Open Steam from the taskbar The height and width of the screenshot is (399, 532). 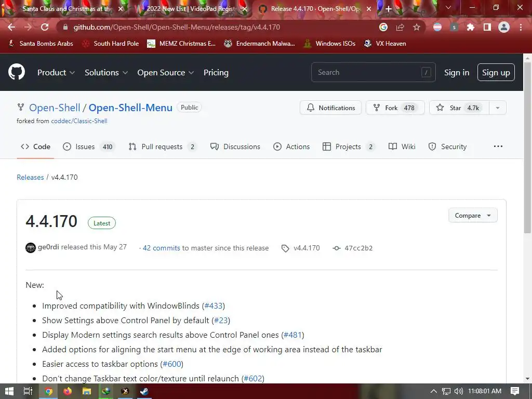pos(144,391)
